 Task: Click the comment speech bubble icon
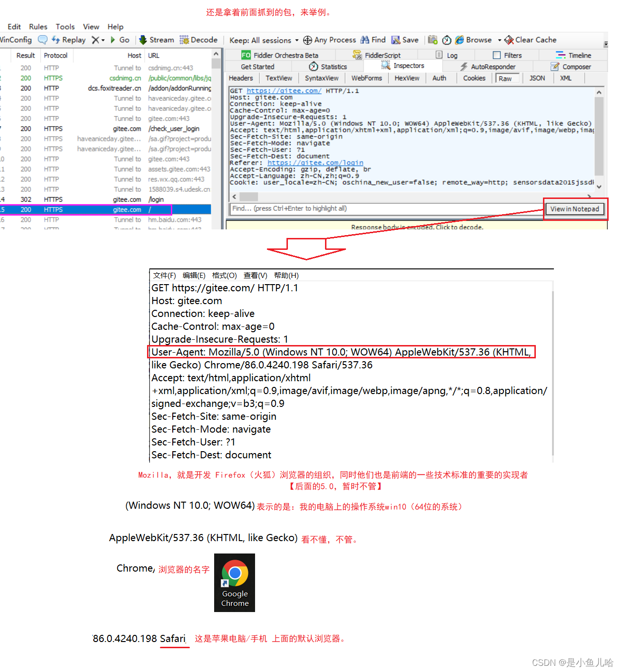pyautogui.click(x=43, y=40)
